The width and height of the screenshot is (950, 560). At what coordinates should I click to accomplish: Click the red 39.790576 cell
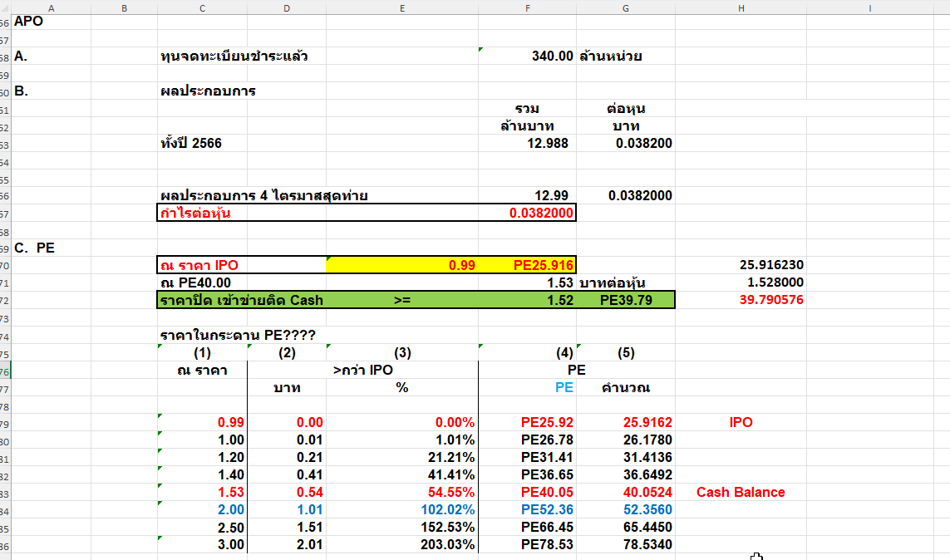point(741,300)
